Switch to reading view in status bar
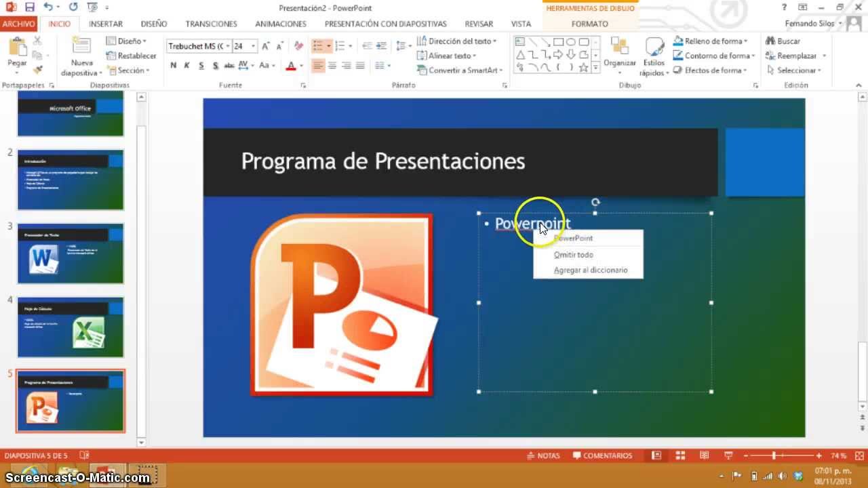 [x=705, y=455]
